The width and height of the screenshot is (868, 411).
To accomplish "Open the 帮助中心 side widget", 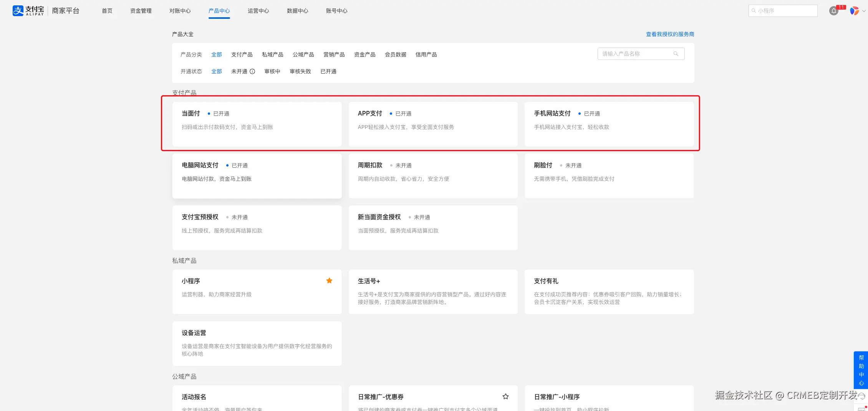I will [x=861, y=370].
